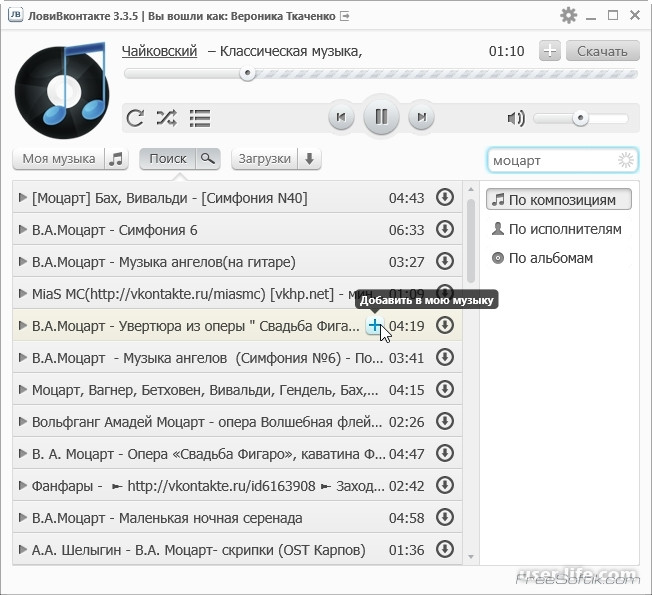Skip to the previous track
The image size is (652, 595).
click(341, 117)
